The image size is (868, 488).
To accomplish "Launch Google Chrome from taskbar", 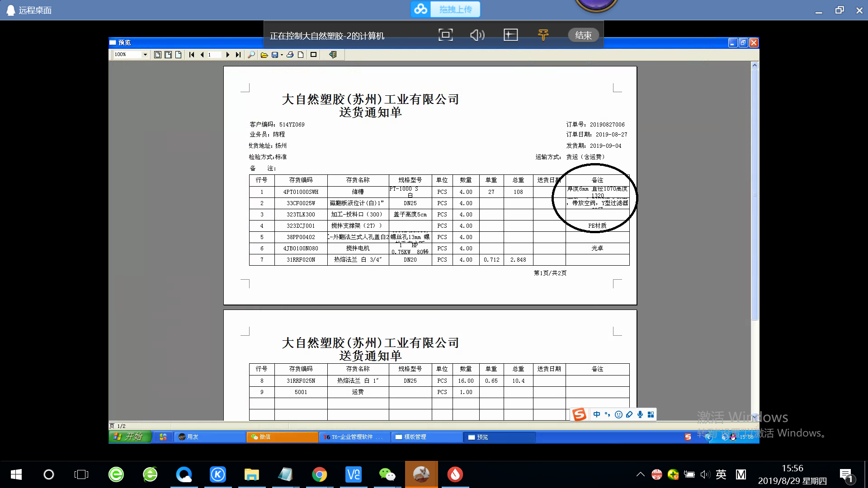I will click(320, 474).
